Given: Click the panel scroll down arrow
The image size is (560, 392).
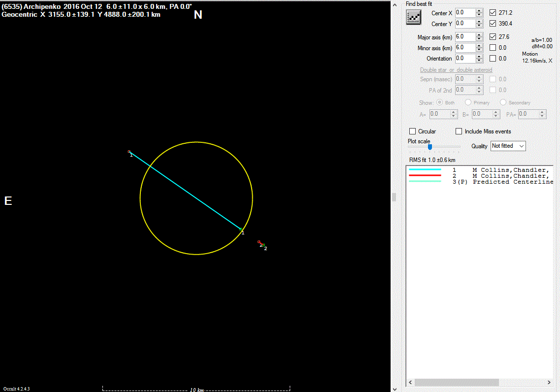Looking at the screenshot, I should point(395,389).
